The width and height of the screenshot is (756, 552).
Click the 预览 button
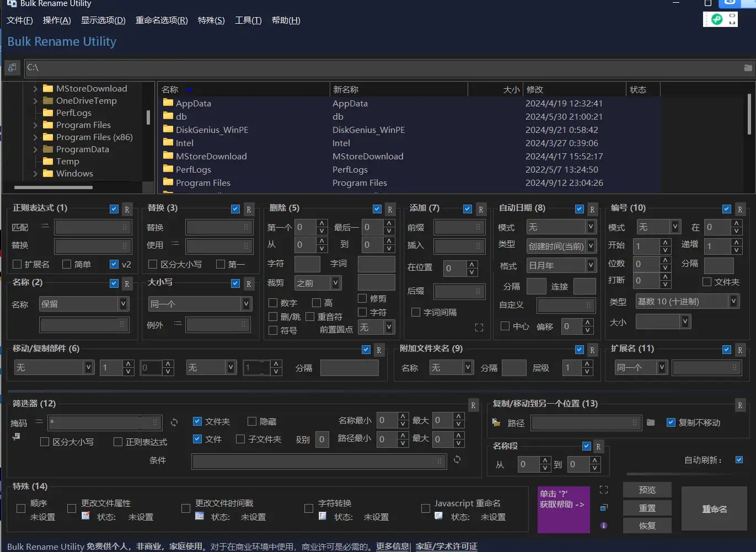coord(647,490)
